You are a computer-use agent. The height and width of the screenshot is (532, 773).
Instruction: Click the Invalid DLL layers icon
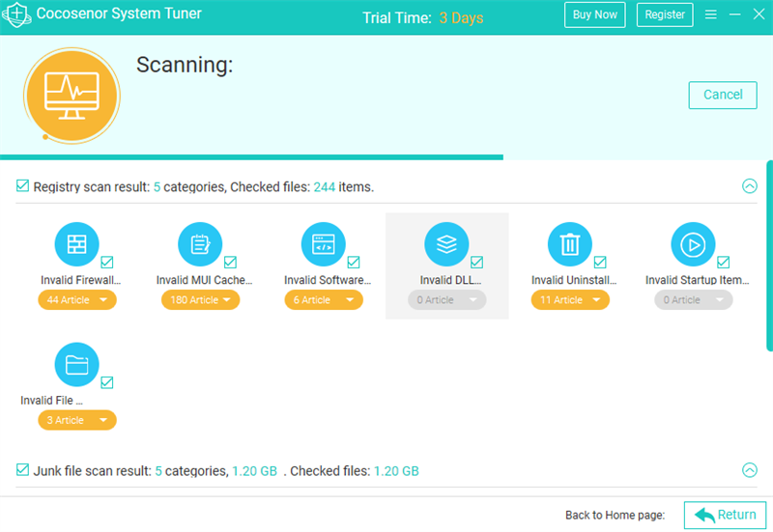[x=446, y=244]
